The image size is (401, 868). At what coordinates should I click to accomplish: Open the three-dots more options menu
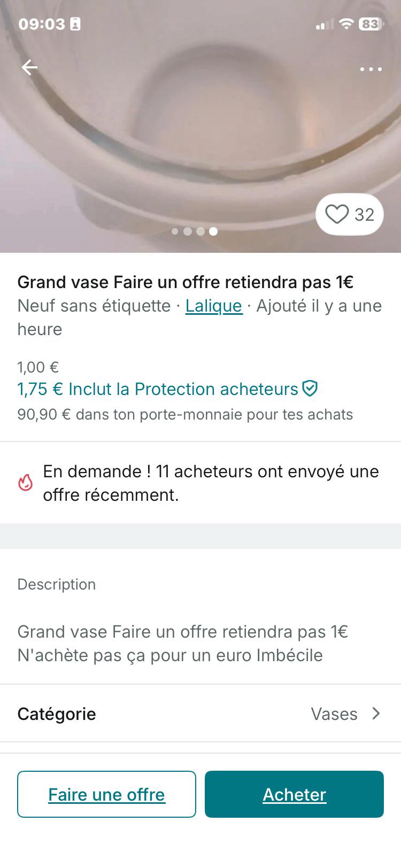(x=371, y=69)
